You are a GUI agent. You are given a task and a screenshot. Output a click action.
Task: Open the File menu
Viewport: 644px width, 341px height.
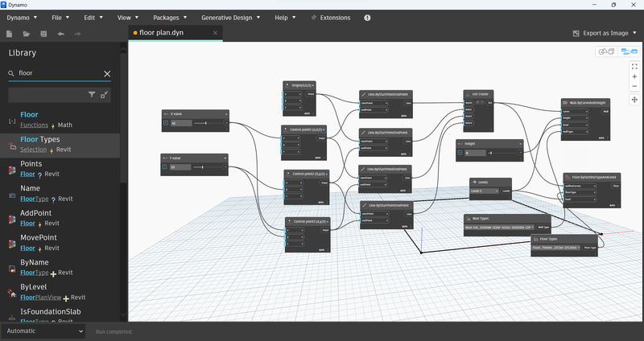point(60,18)
